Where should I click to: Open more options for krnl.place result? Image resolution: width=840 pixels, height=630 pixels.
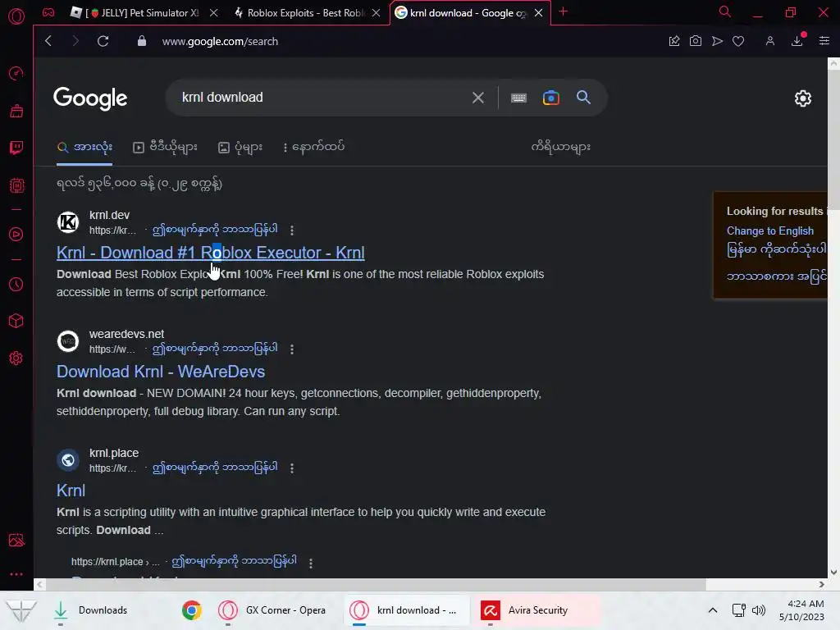(292, 468)
